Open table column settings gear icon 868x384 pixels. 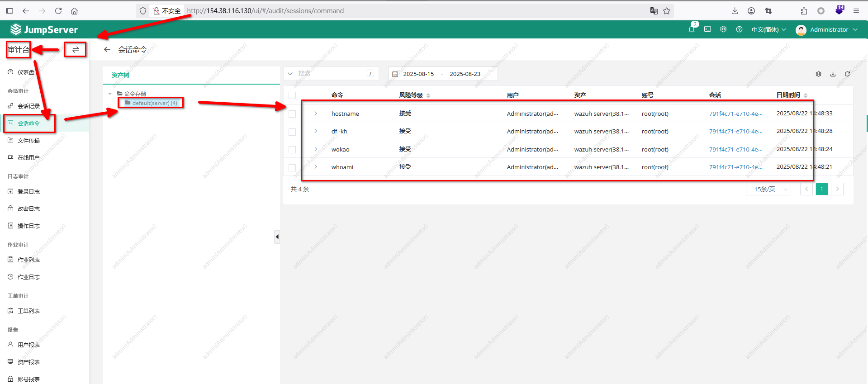tap(818, 74)
